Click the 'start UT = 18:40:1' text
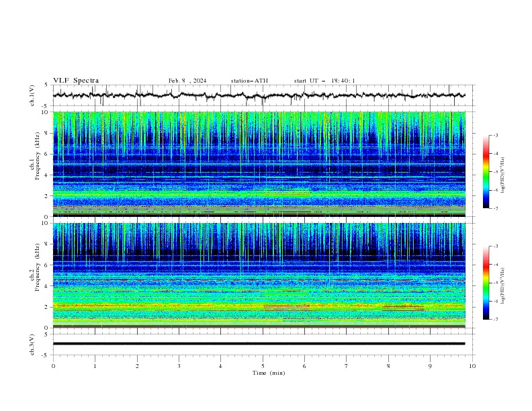The width and height of the screenshot is (532, 411). pos(324,81)
